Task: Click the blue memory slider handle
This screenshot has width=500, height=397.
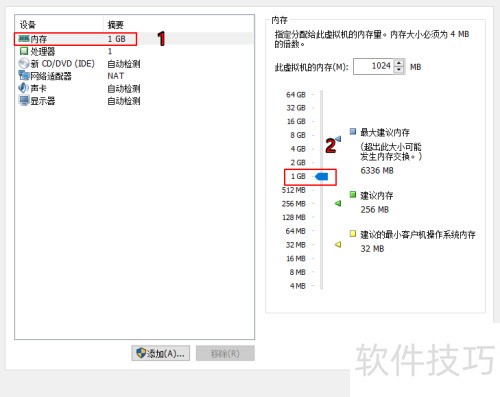Action: pos(322,176)
